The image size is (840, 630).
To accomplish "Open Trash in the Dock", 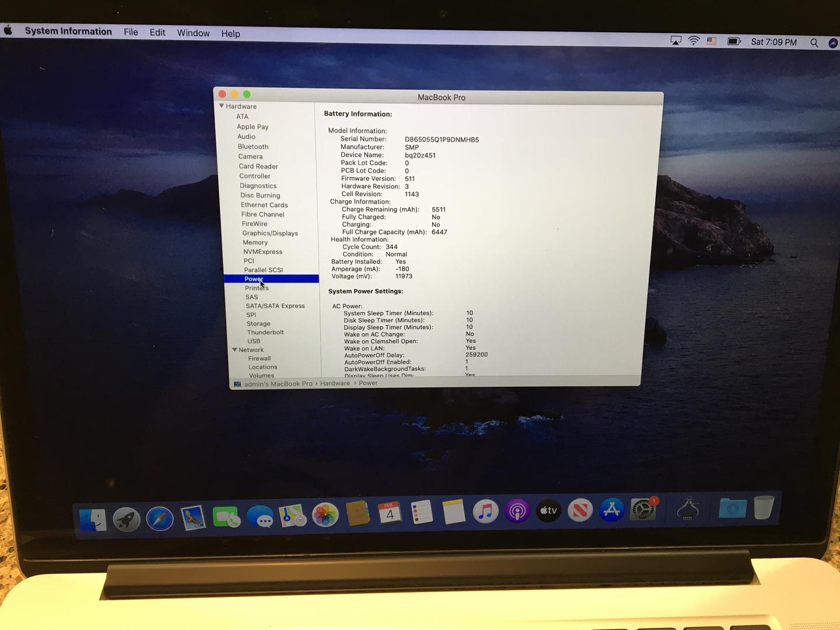I will [x=764, y=508].
